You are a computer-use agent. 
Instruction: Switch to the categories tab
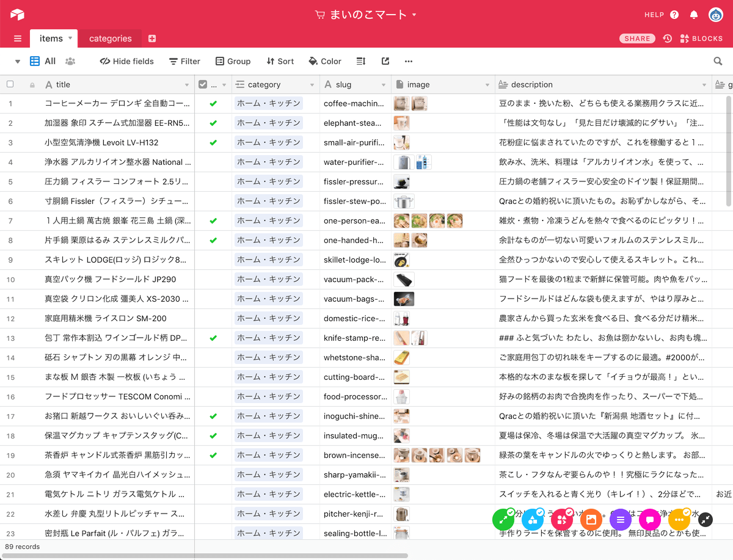coord(111,37)
